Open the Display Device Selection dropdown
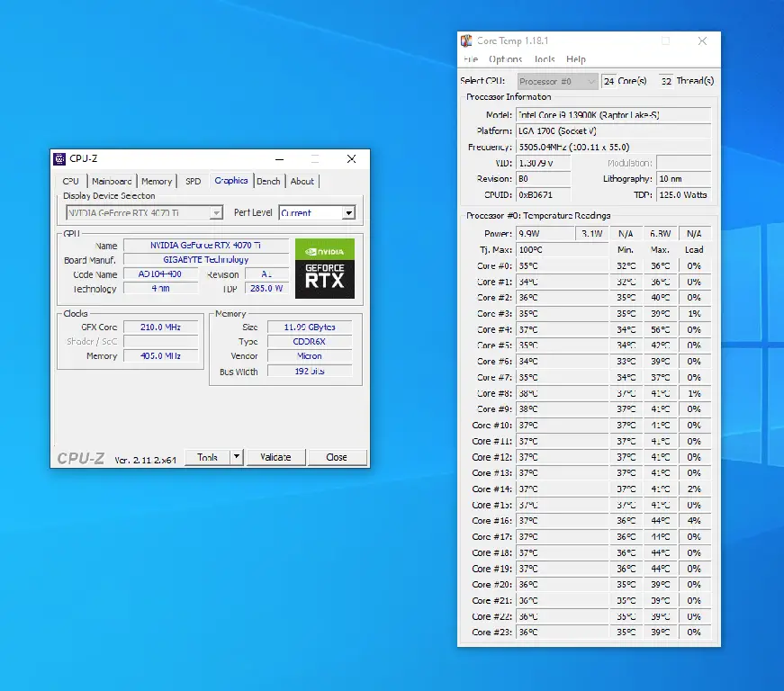784x691 pixels. (x=144, y=213)
